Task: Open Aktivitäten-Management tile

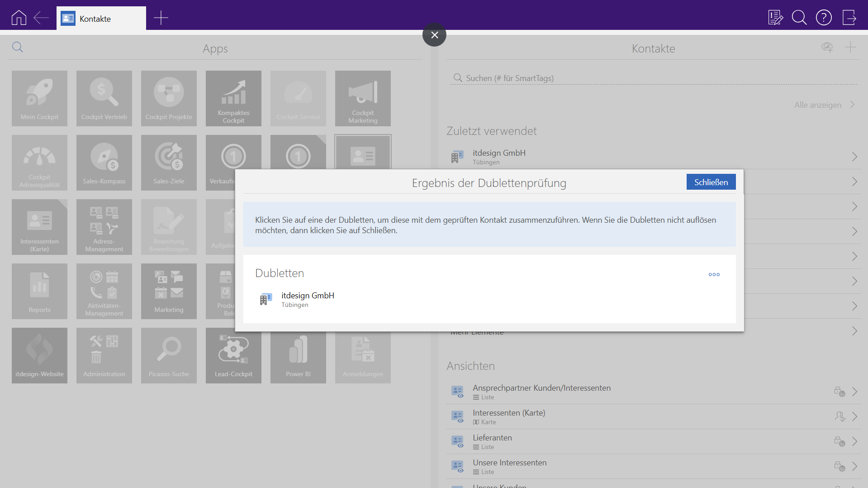Action: [104, 291]
